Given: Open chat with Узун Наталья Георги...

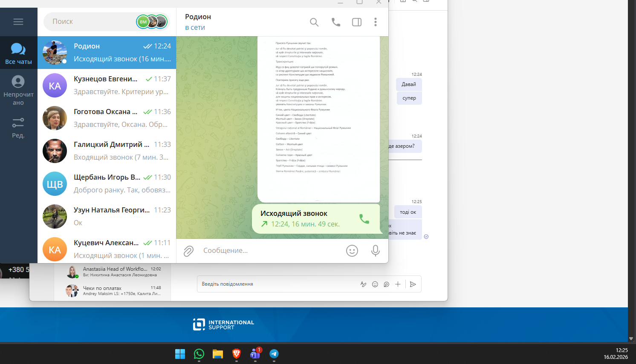Looking at the screenshot, I should (107, 216).
